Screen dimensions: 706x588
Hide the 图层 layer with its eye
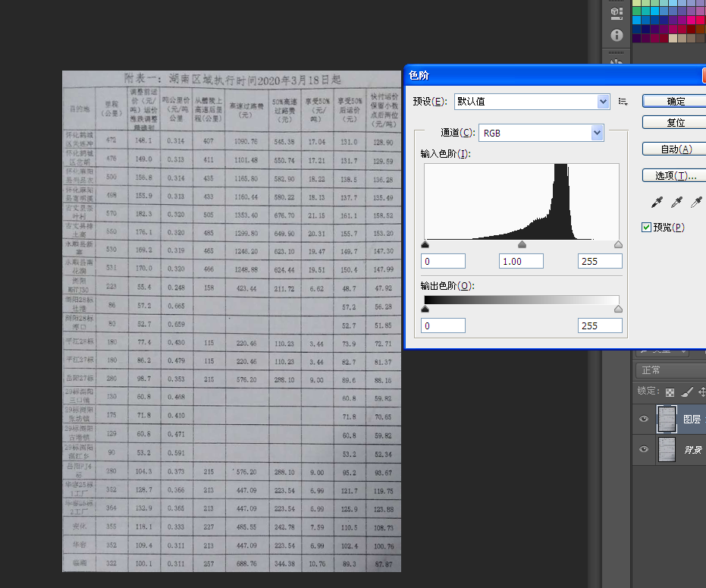coord(644,419)
